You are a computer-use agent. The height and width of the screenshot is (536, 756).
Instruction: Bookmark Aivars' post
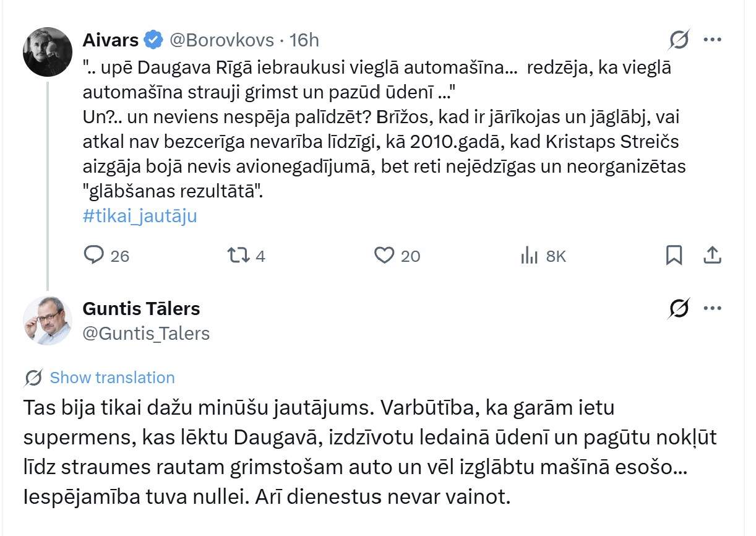point(674,255)
